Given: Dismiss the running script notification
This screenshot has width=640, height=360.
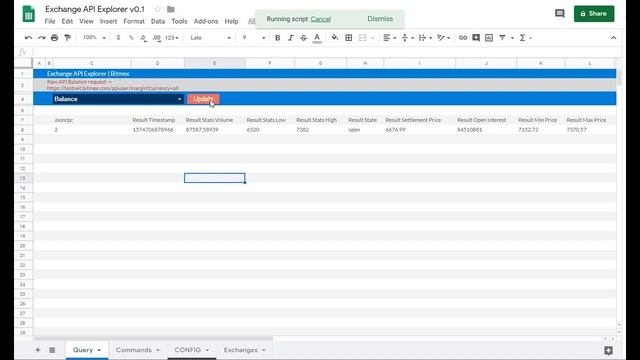Looking at the screenshot, I should pos(380,19).
